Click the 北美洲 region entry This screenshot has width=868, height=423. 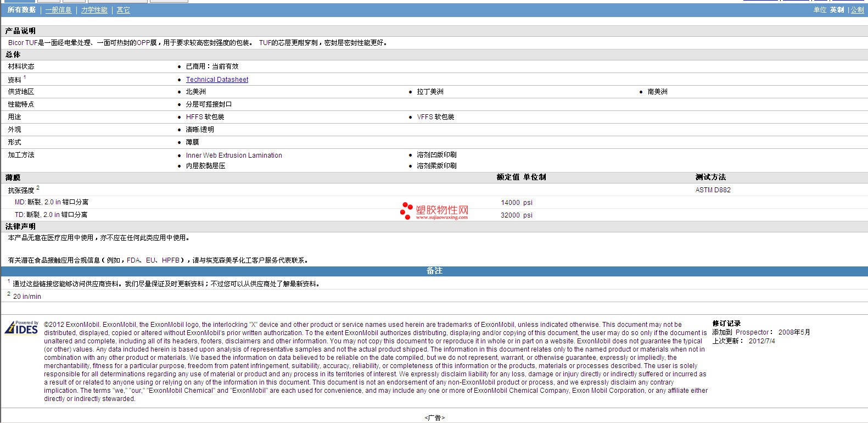pos(196,92)
